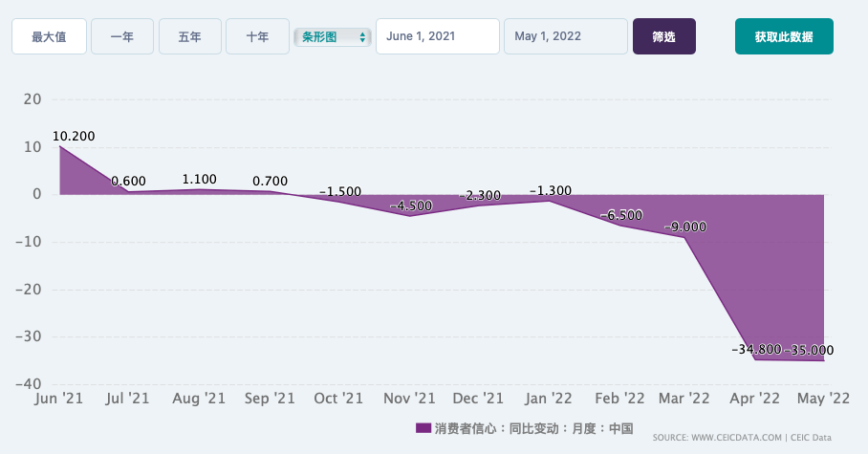
Task: Click the 获取此数据 button
Action: pos(784,36)
